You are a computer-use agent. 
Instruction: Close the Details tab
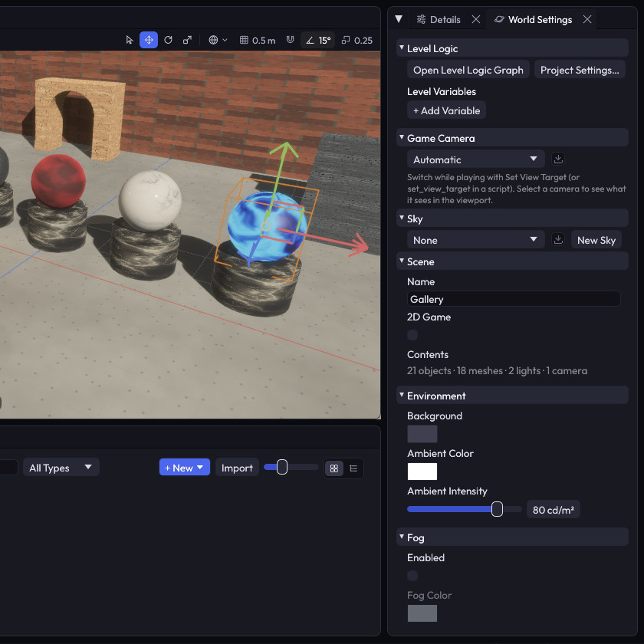[x=475, y=19]
